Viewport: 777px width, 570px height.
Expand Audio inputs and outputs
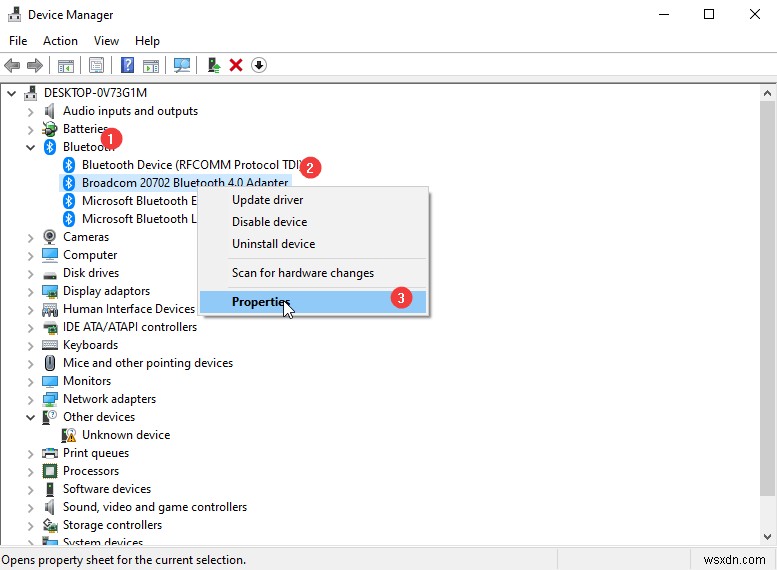tap(30, 112)
